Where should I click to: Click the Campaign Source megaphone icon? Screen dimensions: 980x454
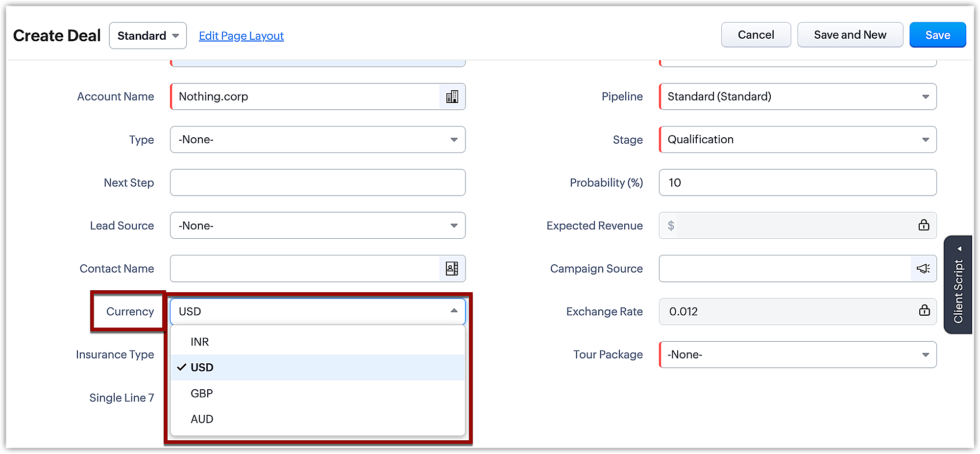[923, 269]
